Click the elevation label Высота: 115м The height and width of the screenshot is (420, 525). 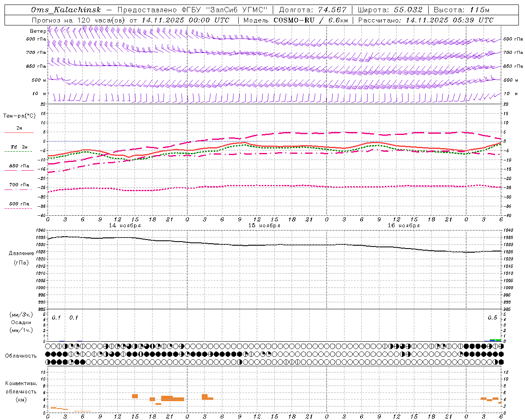(x=461, y=10)
